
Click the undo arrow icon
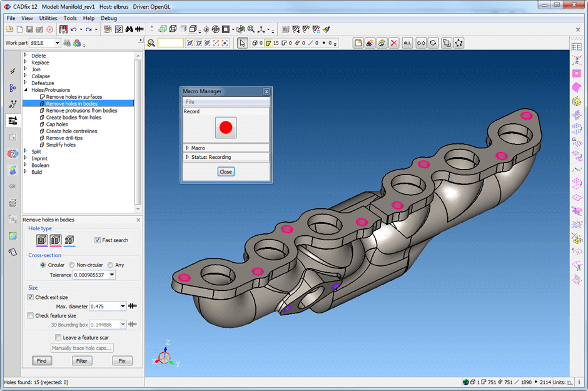coord(74,29)
